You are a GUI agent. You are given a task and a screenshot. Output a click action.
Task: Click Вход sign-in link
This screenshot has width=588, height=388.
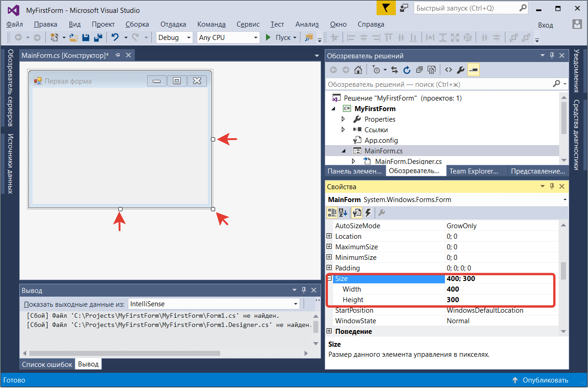pyautogui.click(x=546, y=25)
